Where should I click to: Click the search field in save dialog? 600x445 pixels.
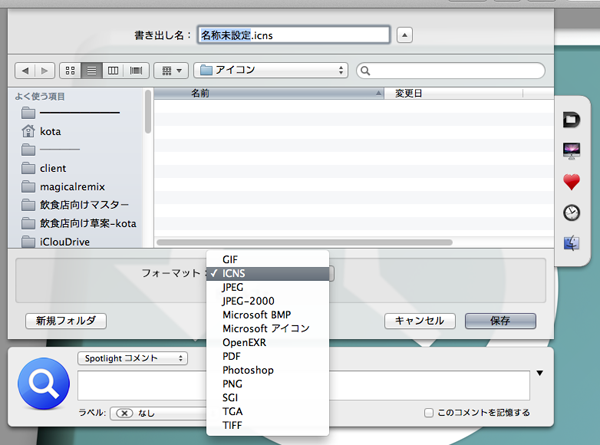[450, 70]
